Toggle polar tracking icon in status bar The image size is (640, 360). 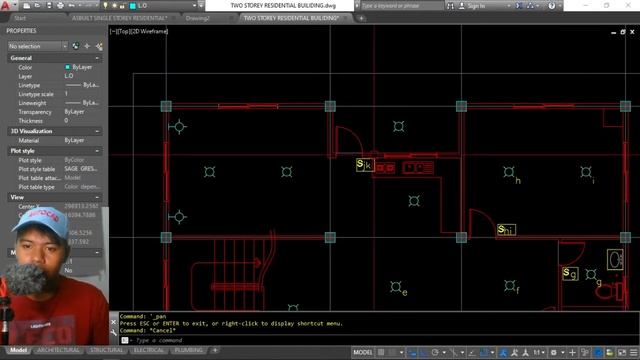click(x=436, y=352)
